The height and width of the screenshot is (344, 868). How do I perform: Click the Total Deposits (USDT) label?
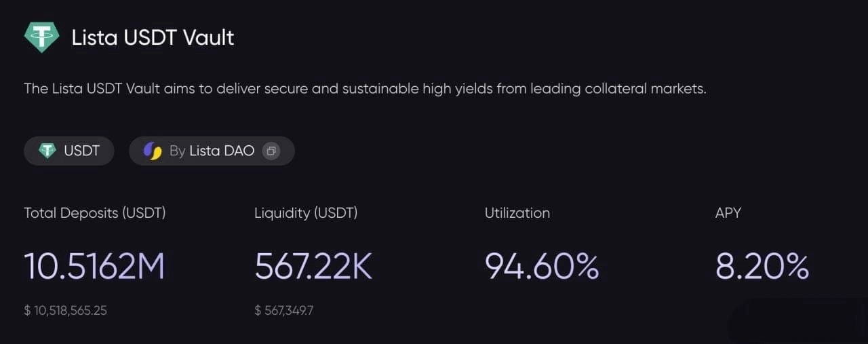[x=95, y=212]
